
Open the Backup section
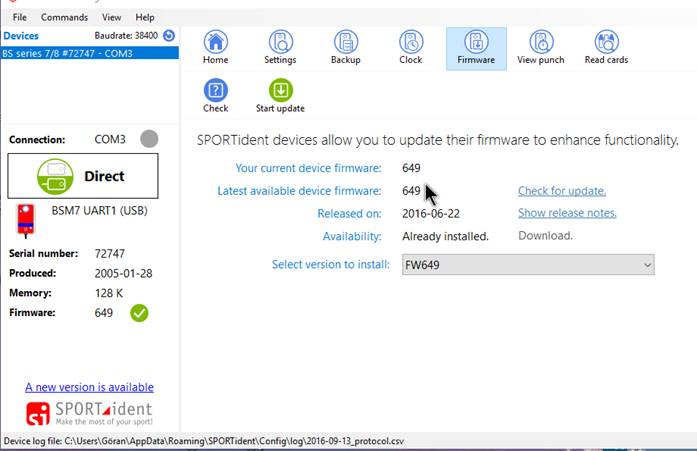346,48
